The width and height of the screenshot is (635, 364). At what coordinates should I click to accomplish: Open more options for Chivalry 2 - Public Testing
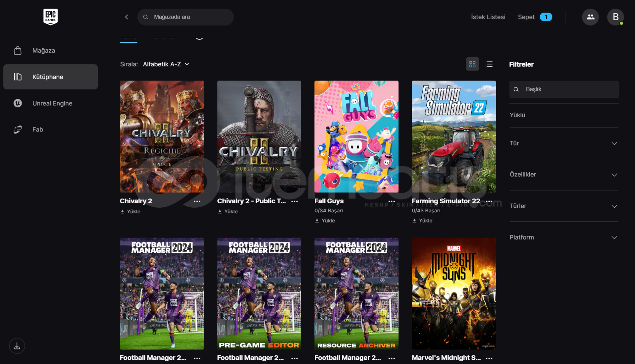coord(295,201)
